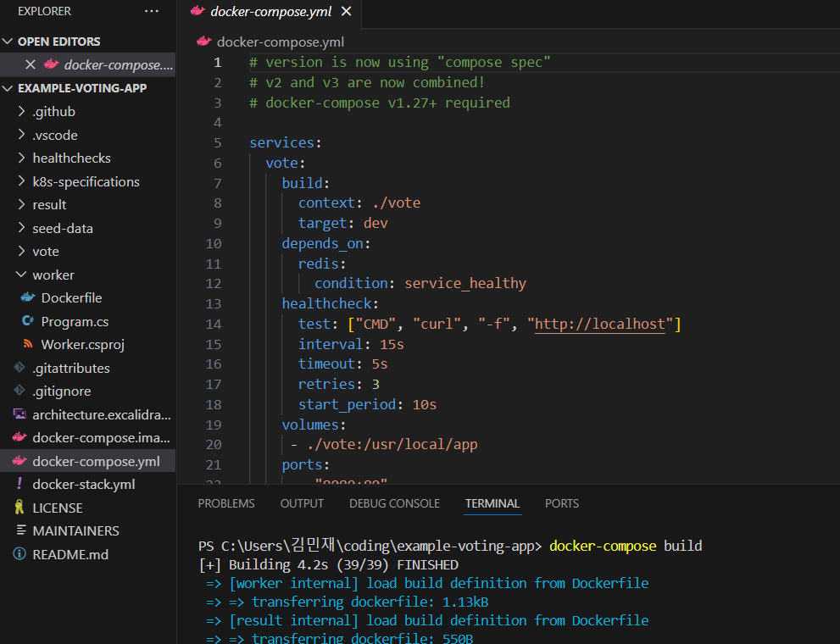
Task: Click 'start_period: 10s' line
Action: coord(367,405)
